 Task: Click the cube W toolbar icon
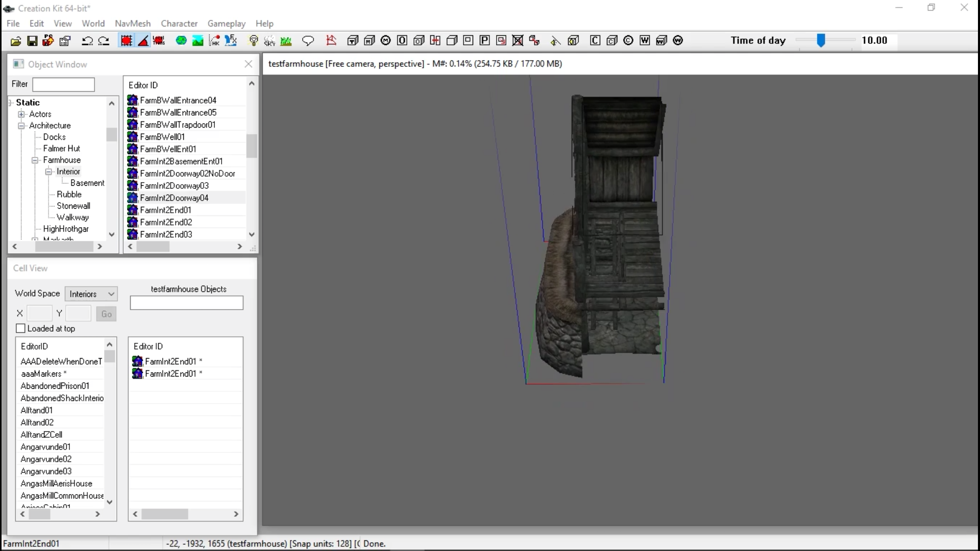tap(661, 41)
